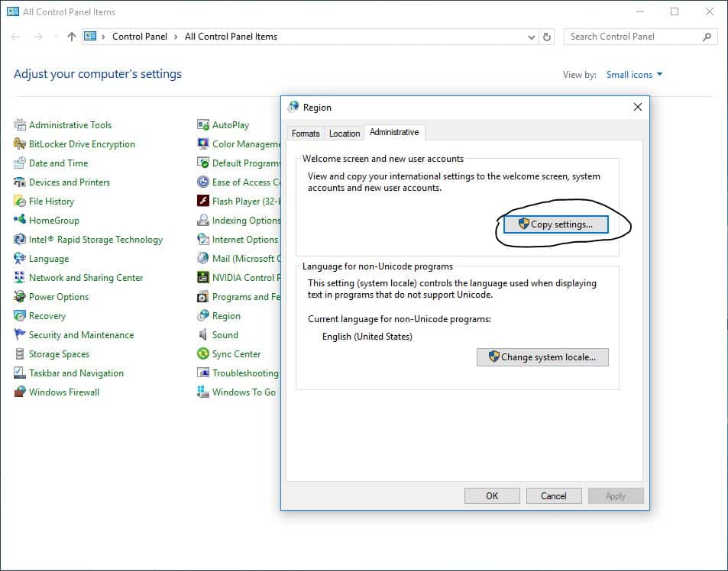Screen dimensions: 728x571
Task: Click the search magnifier icon
Action: (x=707, y=37)
